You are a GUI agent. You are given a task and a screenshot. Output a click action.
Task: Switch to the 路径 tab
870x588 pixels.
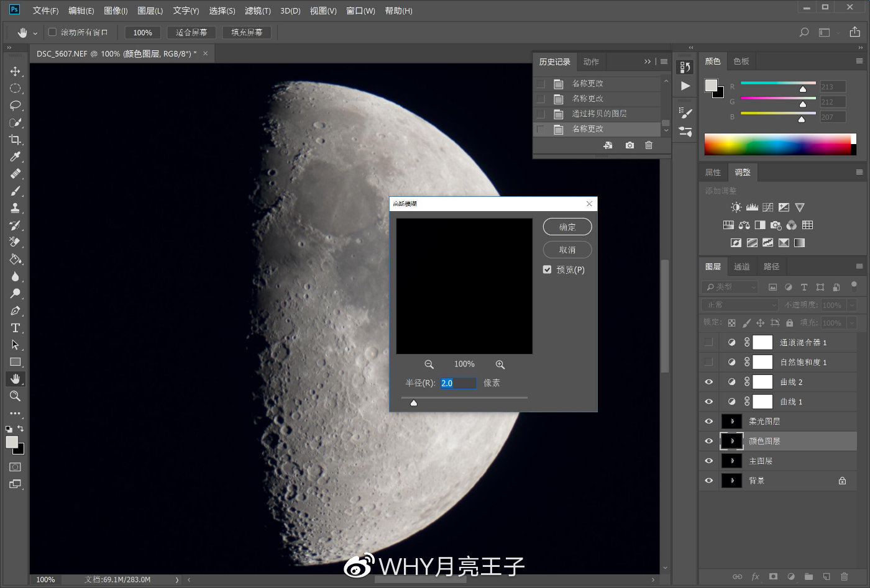pos(771,266)
